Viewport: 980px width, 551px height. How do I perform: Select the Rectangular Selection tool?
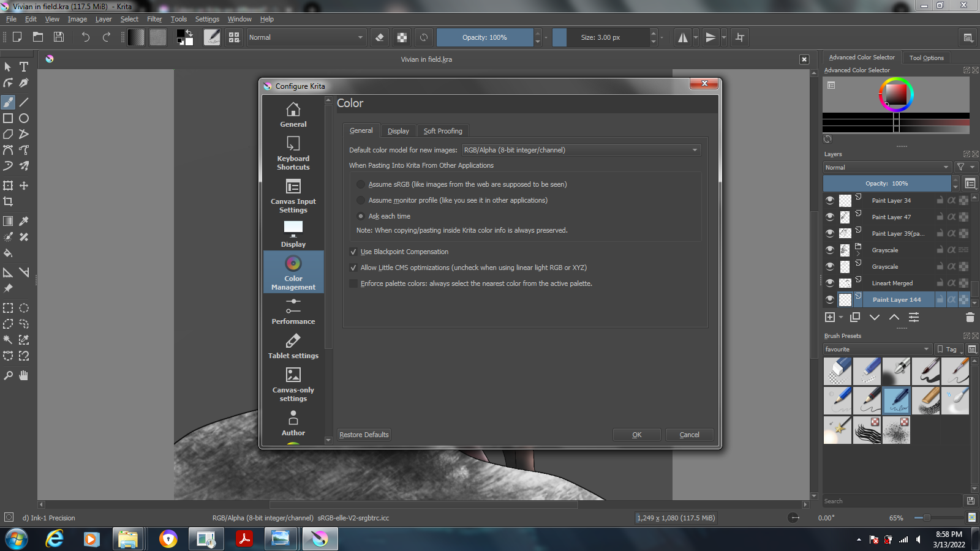[x=8, y=308]
